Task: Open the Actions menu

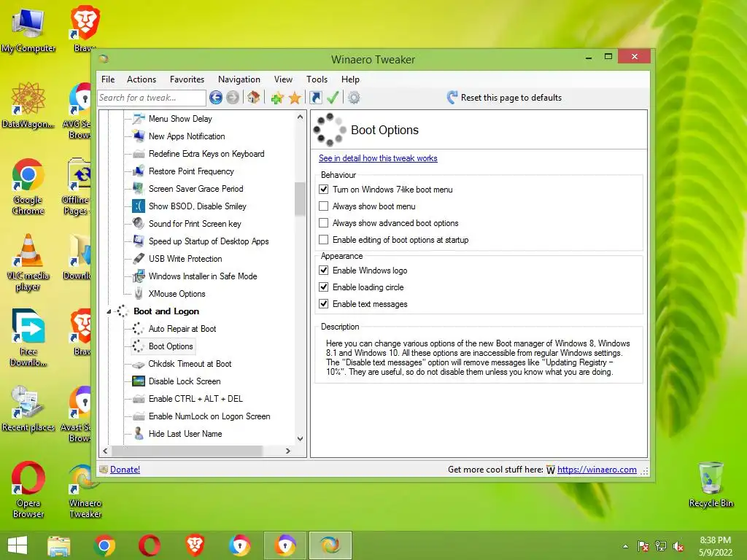Action: pyautogui.click(x=142, y=79)
